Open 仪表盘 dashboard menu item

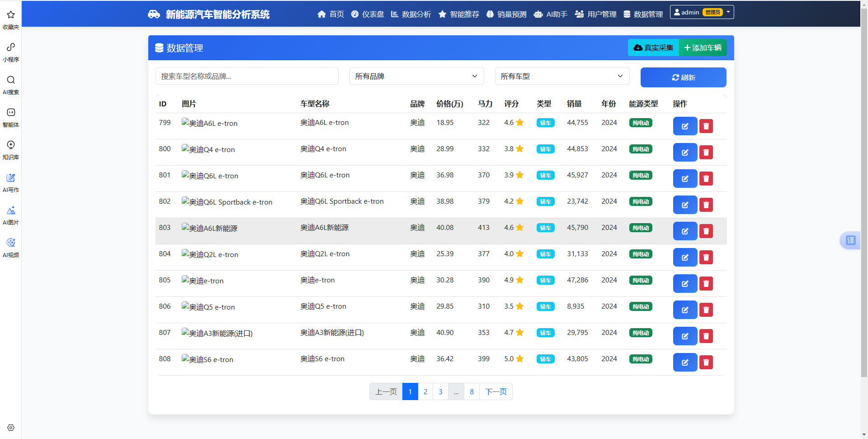coord(368,14)
